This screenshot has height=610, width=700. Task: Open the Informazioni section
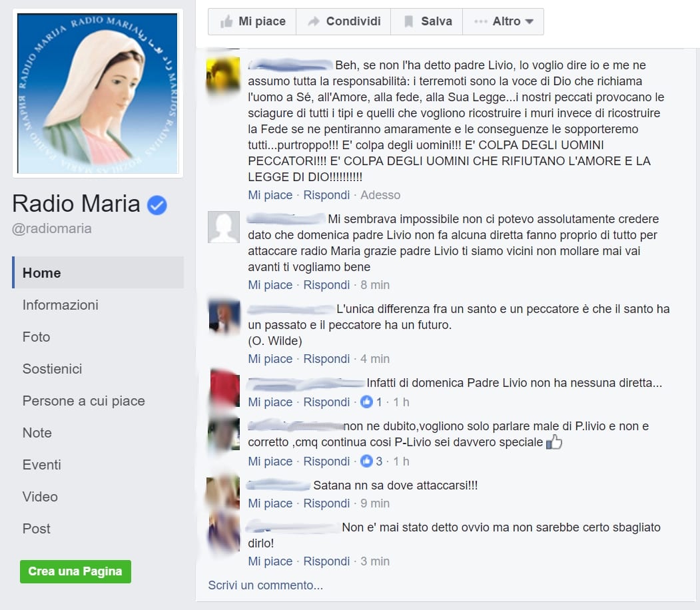click(60, 305)
